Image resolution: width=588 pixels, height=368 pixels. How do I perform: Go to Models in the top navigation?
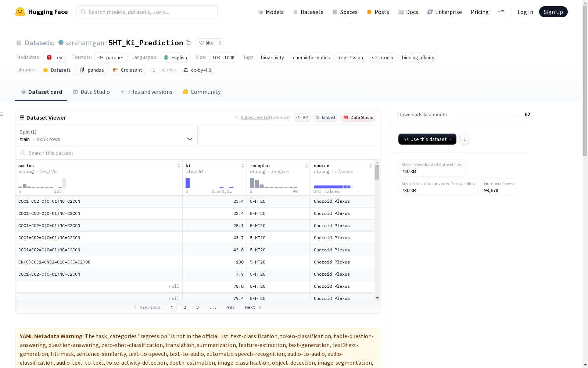point(271,12)
